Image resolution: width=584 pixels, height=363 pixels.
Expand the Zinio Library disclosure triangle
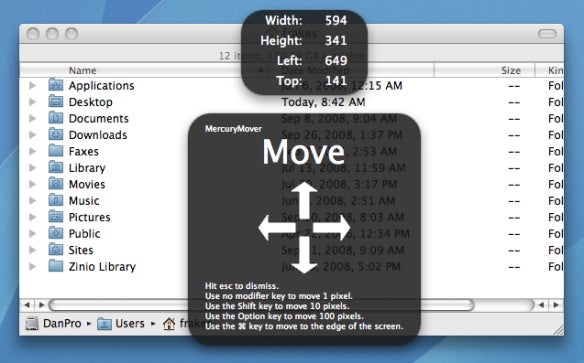[33, 266]
